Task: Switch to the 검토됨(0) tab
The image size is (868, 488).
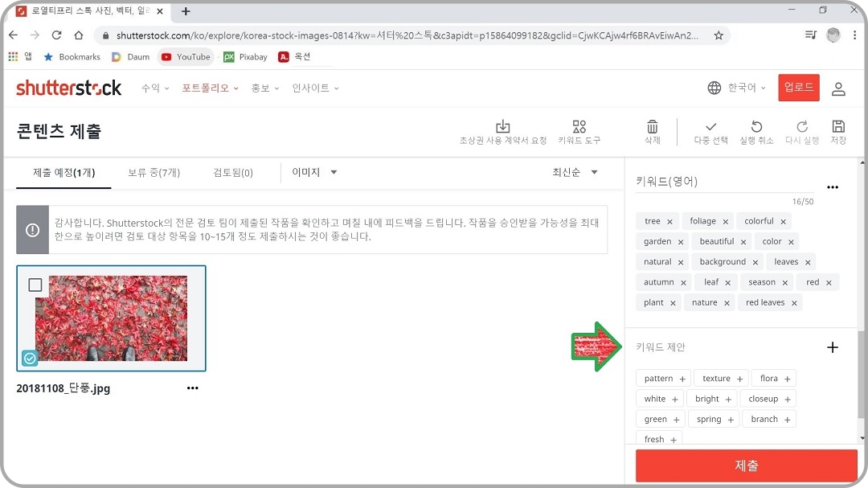Action: tap(233, 173)
